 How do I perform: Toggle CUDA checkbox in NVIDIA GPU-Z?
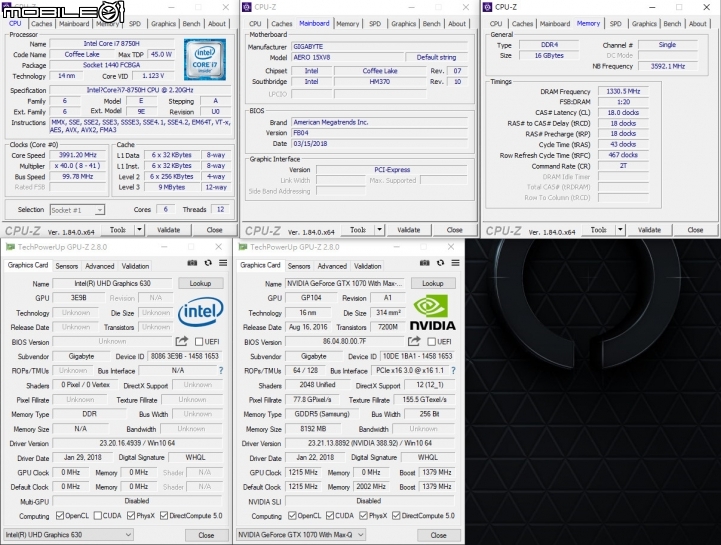pyautogui.click(x=330, y=516)
